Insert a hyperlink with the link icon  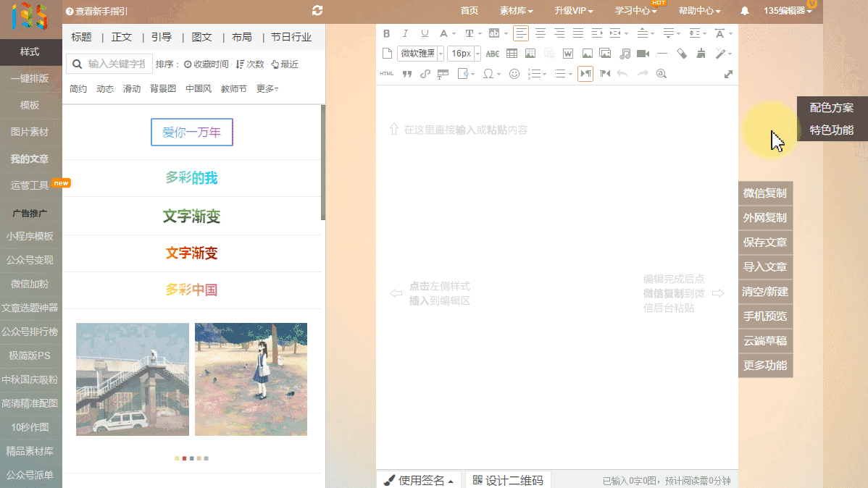[425, 74]
